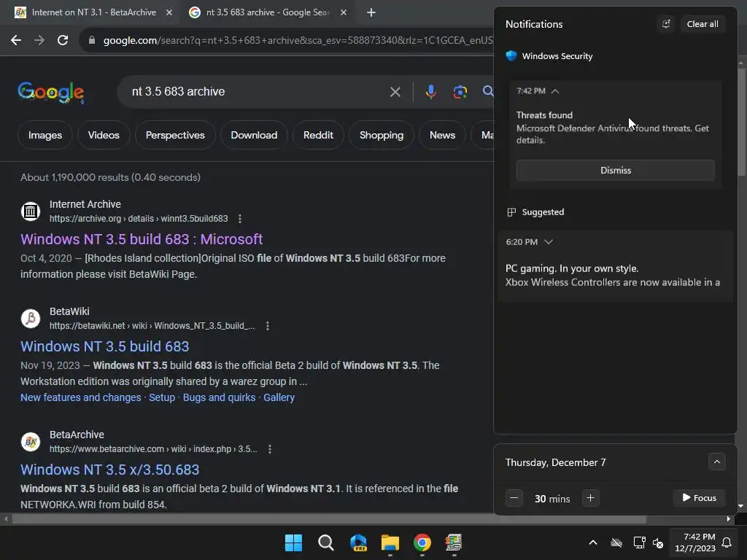Click in the Google search input field

(x=258, y=92)
